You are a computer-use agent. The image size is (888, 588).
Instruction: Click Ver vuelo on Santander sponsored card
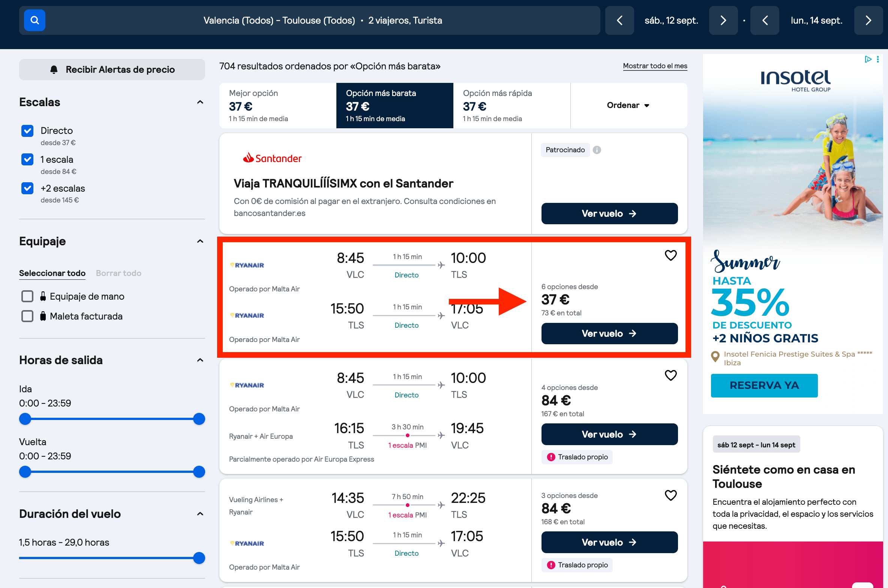click(x=609, y=213)
